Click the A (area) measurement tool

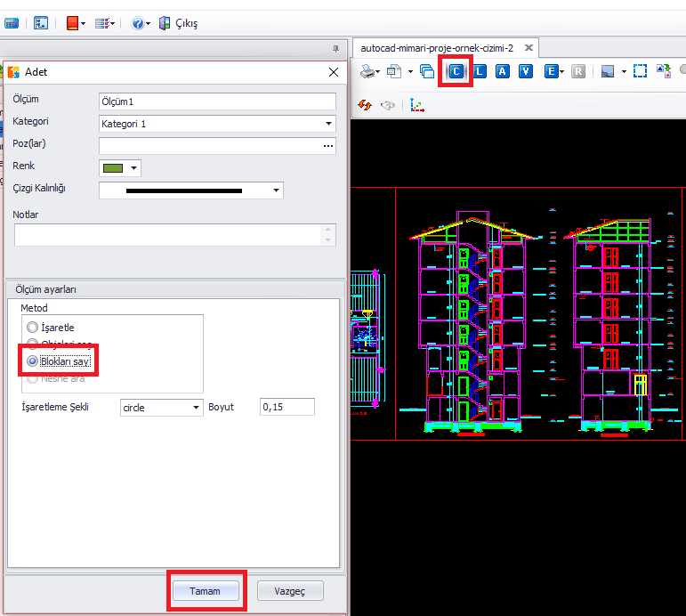(x=503, y=71)
